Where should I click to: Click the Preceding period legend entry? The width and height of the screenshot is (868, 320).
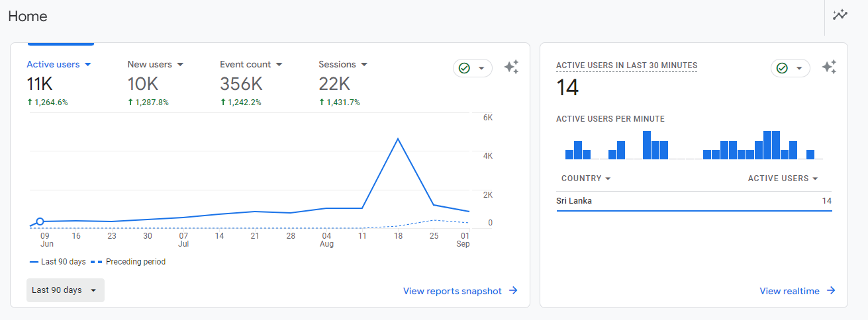tap(128, 262)
